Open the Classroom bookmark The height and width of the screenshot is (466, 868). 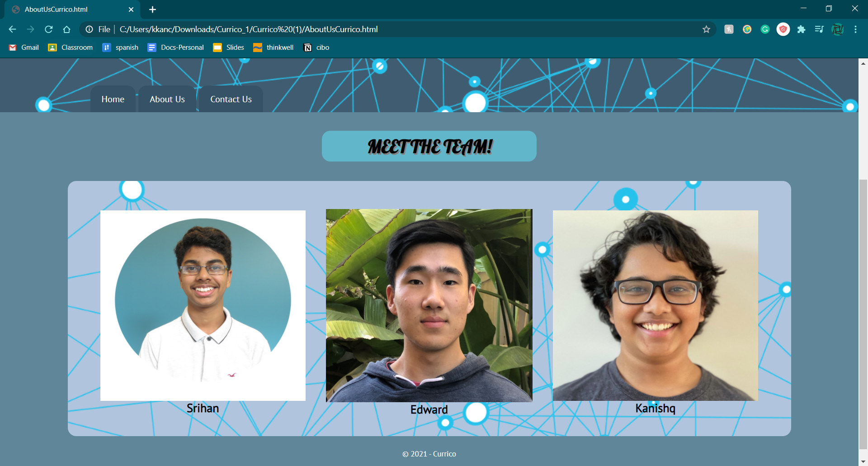coord(71,48)
